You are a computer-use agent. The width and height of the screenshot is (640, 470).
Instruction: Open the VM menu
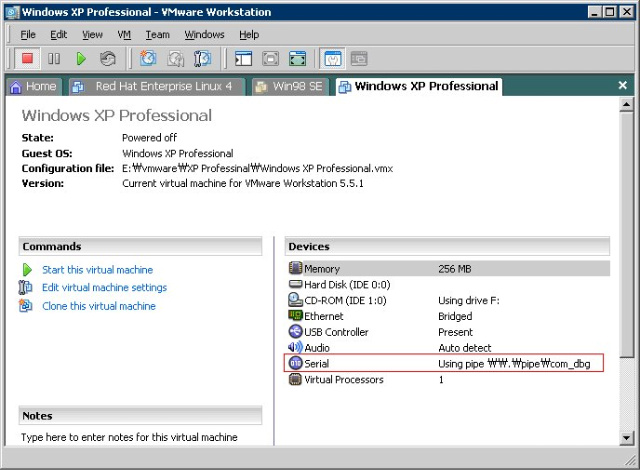pyautogui.click(x=124, y=35)
